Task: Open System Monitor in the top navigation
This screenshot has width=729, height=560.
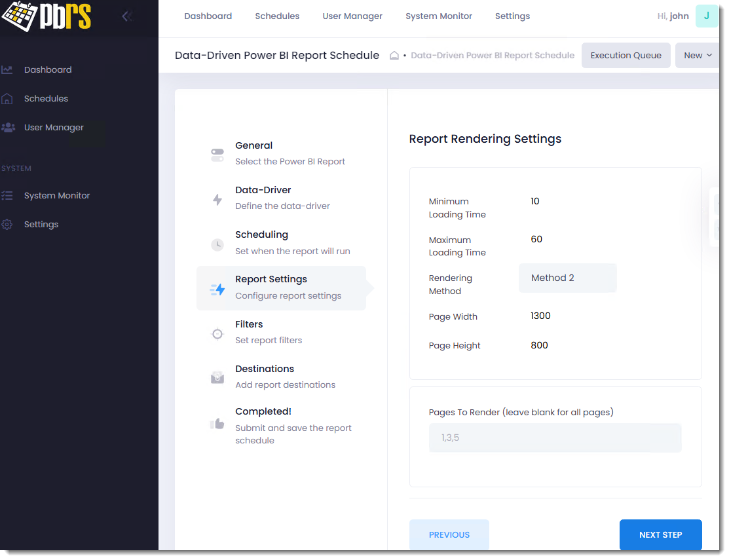Action: [x=438, y=16]
